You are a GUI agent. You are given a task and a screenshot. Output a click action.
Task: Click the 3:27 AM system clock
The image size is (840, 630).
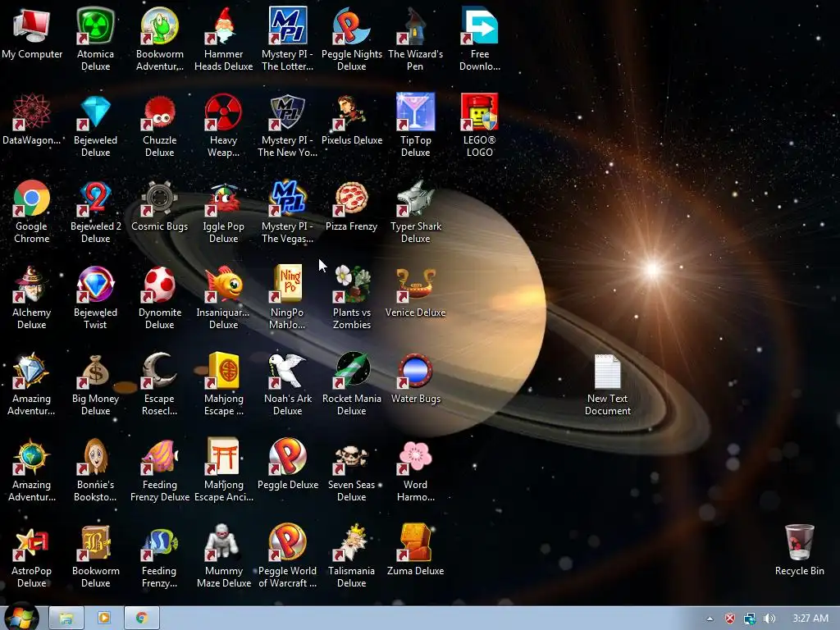[x=810, y=619]
